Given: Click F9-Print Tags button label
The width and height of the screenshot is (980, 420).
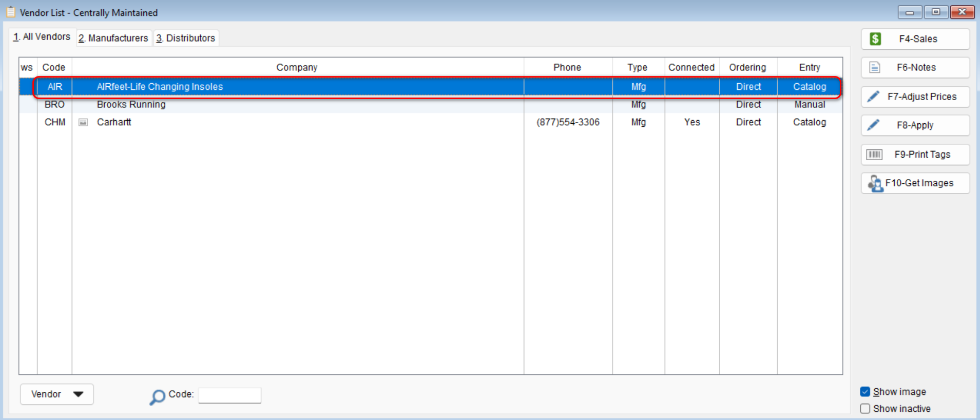Looking at the screenshot, I should [923, 155].
